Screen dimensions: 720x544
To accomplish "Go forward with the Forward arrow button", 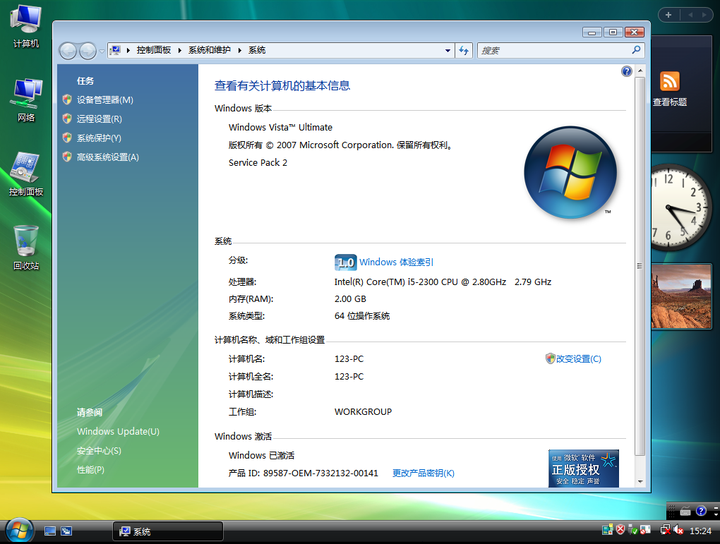I will coord(87,51).
